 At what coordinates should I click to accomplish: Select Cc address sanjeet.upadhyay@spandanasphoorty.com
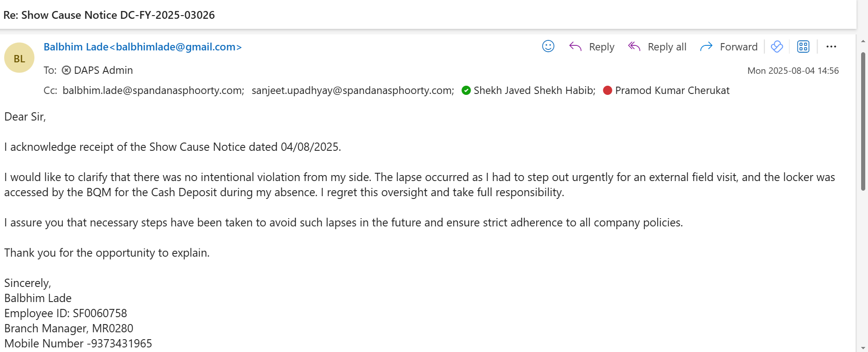(x=352, y=90)
